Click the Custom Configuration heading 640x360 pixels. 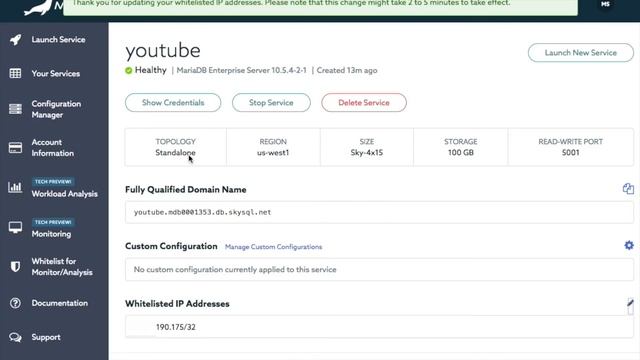[171, 246]
